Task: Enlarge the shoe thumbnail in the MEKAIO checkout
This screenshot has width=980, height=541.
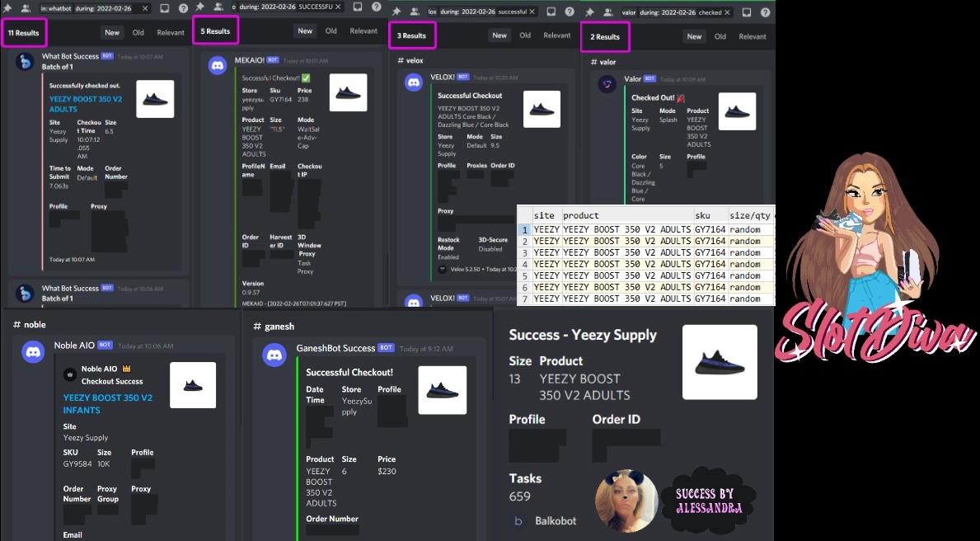Action: [348, 92]
